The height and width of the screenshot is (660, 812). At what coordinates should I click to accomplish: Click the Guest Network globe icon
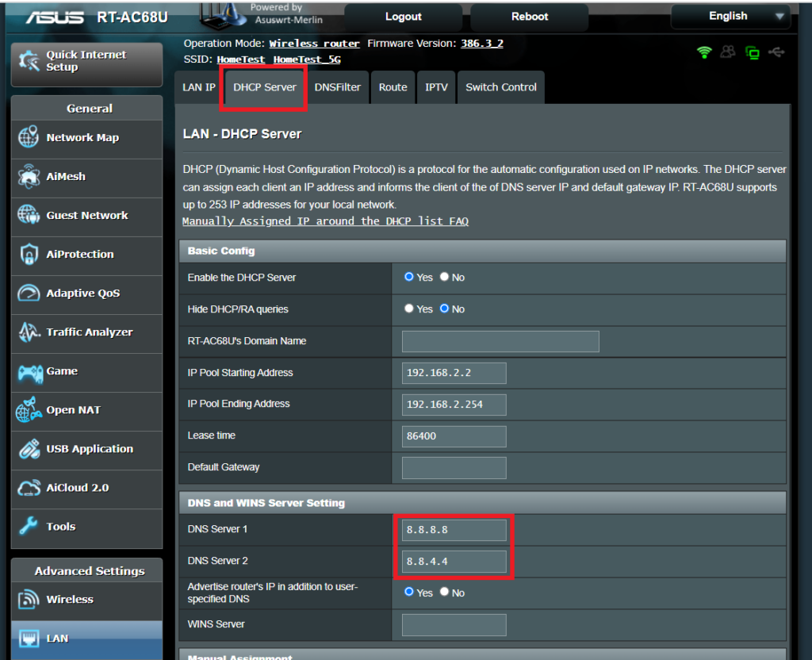[x=29, y=214]
